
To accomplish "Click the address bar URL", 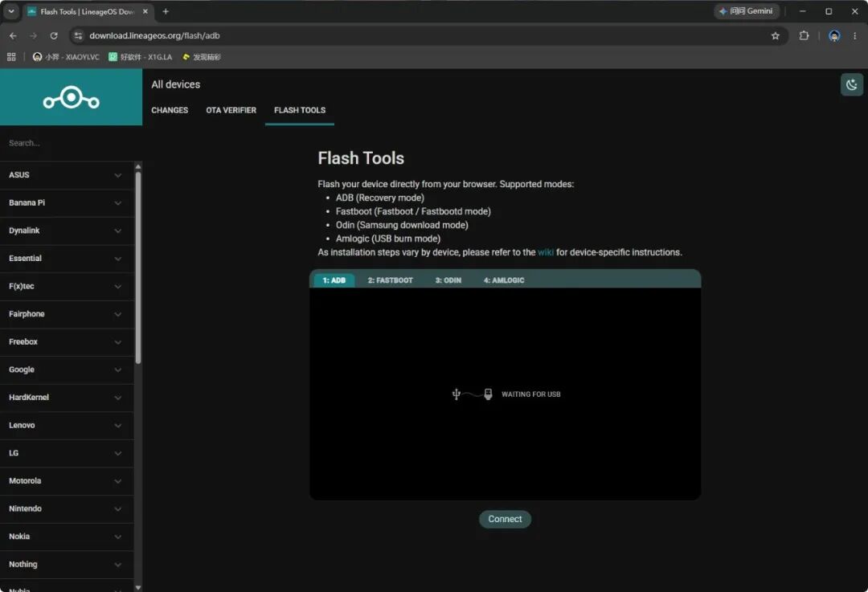I will [x=154, y=35].
